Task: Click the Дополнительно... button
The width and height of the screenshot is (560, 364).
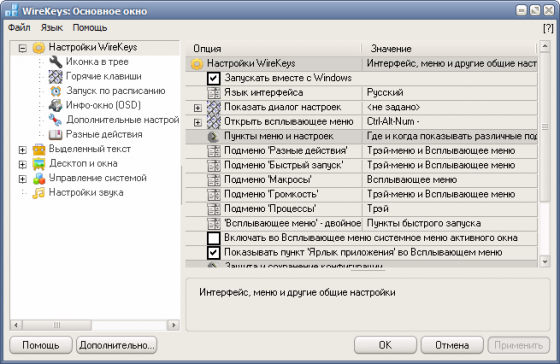Action: (116, 345)
